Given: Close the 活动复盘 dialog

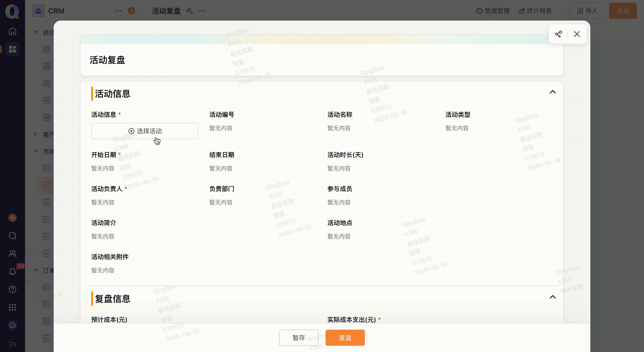Looking at the screenshot, I should pyautogui.click(x=577, y=34).
